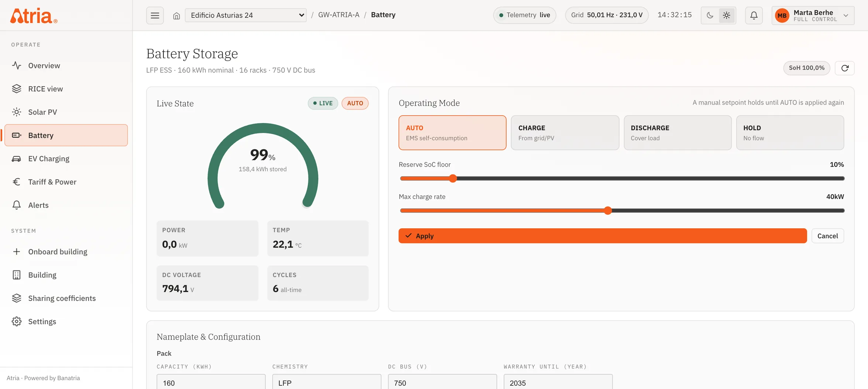This screenshot has height=389, width=868.
Task: Click the Sharing coefficients layers icon
Action: (17, 298)
